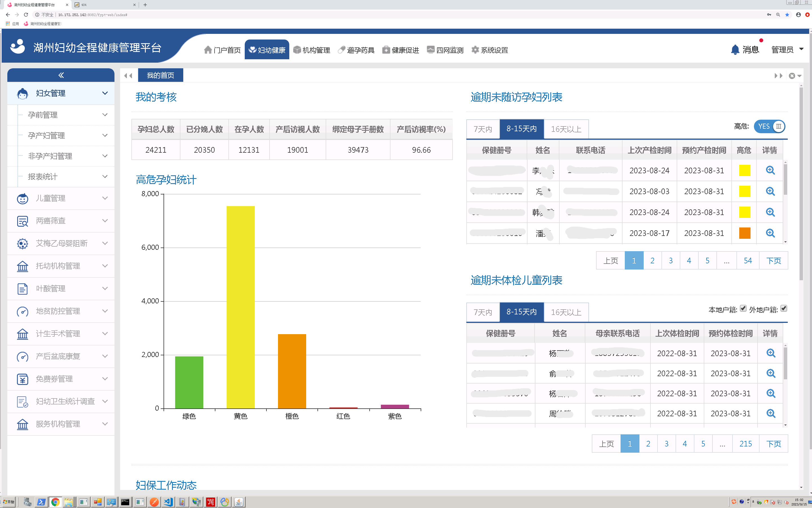Expand the 孕产妇管理 submenu

point(105,135)
